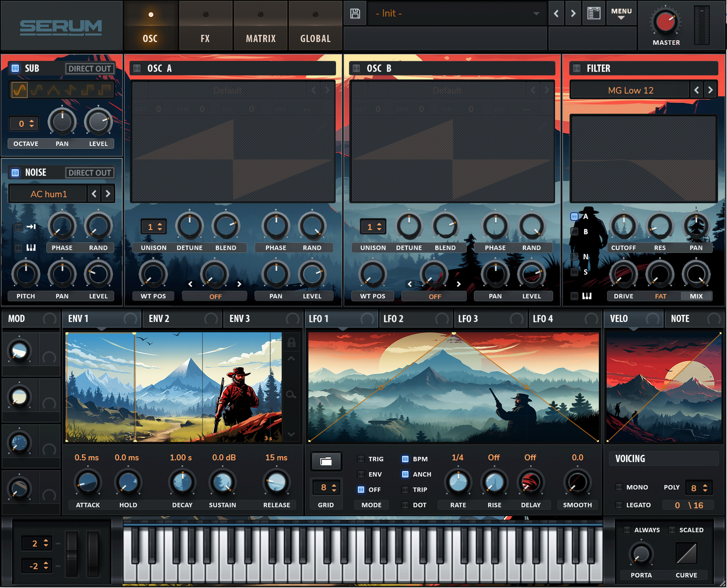Open the MG Low 12 filter type menu
Viewport: 727px width, 588px height.
[630, 90]
